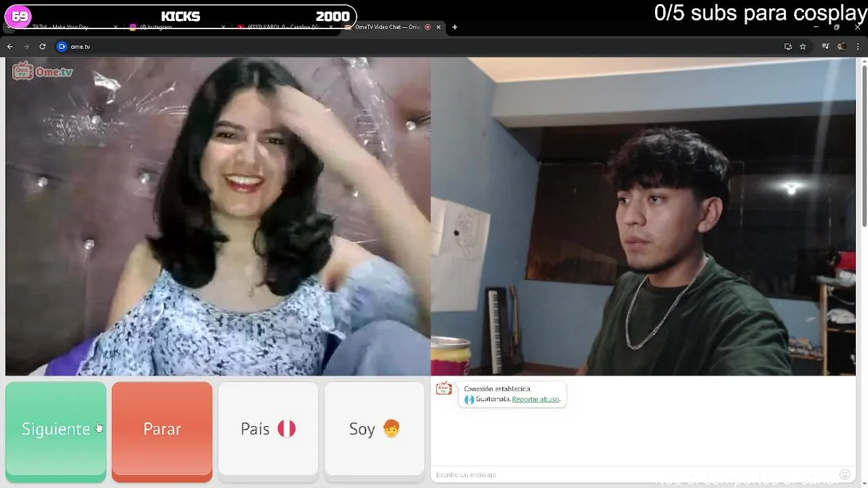
Task: Open a new browser tab
Action: pyautogui.click(x=454, y=27)
